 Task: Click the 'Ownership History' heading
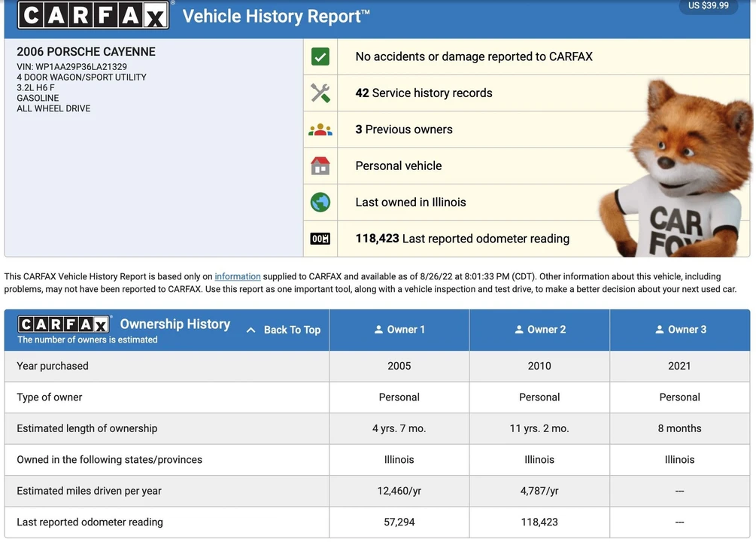175,324
